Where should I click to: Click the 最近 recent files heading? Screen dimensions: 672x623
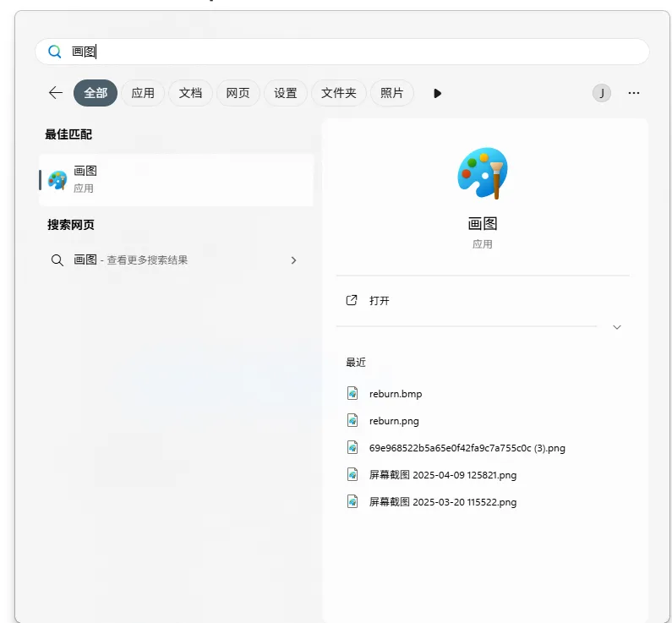[356, 363]
